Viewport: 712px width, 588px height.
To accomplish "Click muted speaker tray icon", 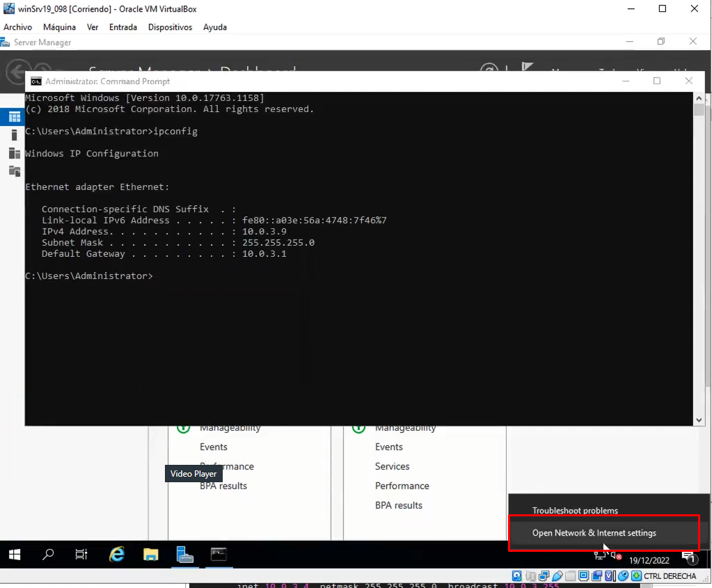I will coord(616,555).
